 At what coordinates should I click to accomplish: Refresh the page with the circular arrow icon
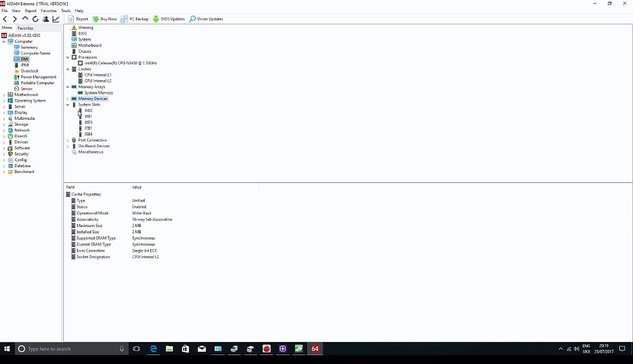click(x=35, y=19)
